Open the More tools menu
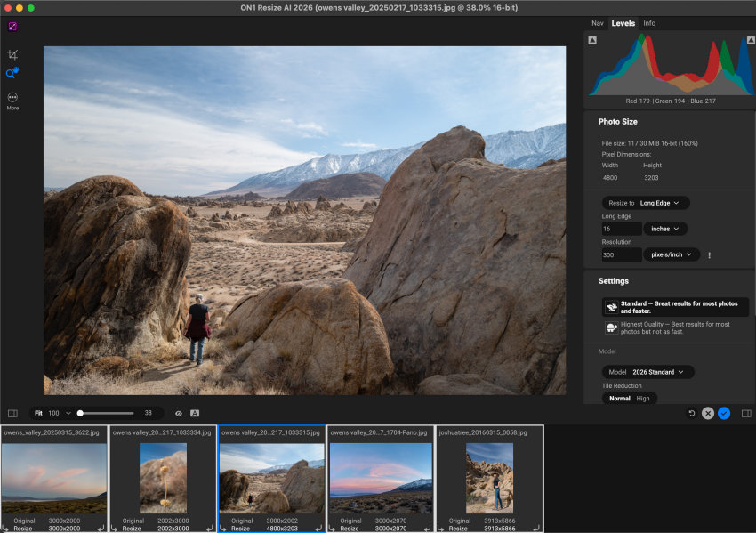 [x=12, y=101]
